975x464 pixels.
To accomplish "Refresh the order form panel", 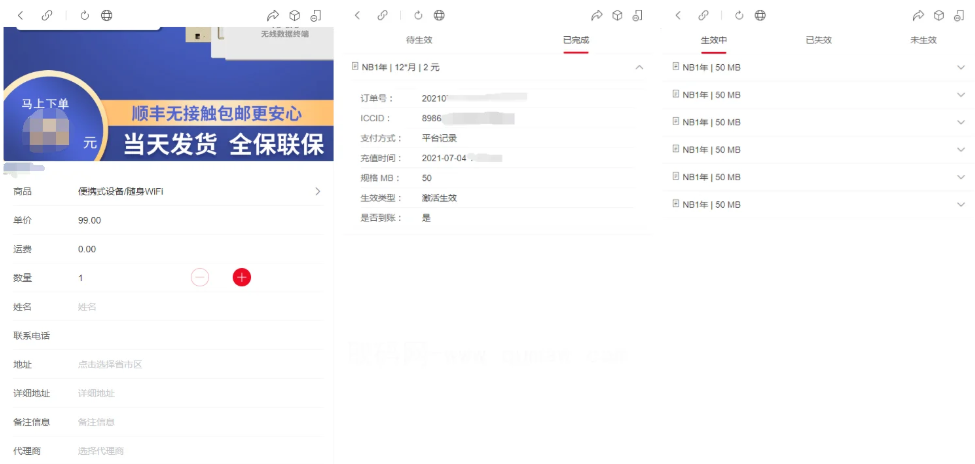I will pos(85,16).
